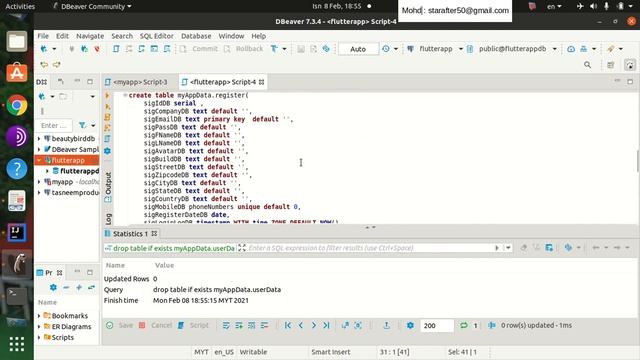Click the 200 fetch size field
The height and width of the screenshot is (360, 640).
[436, 325]
